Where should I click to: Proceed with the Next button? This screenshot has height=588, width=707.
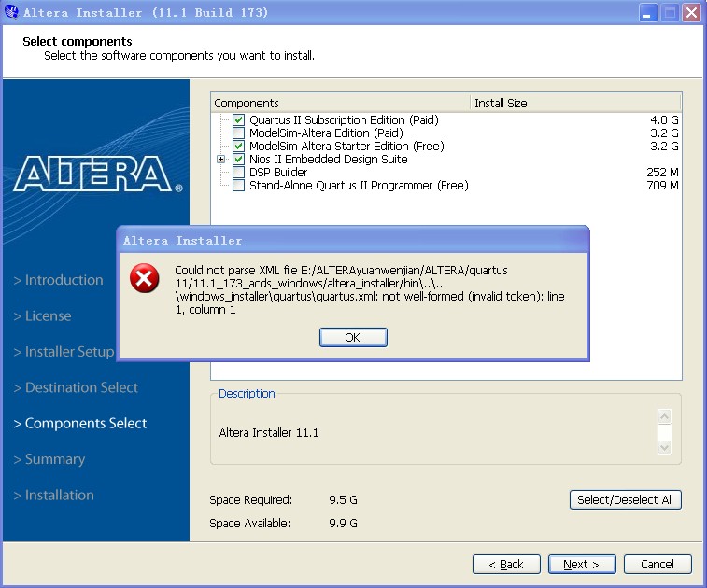tap(582, 564)
